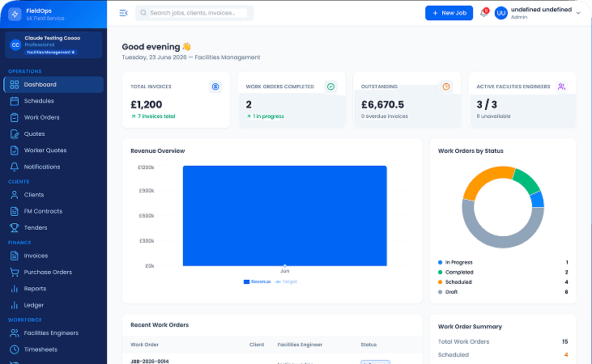The height and width of the screenshot is (364, 592).
Task: Collapse the sidebar with the menu toggle icon
Action: tap(123, 13)
